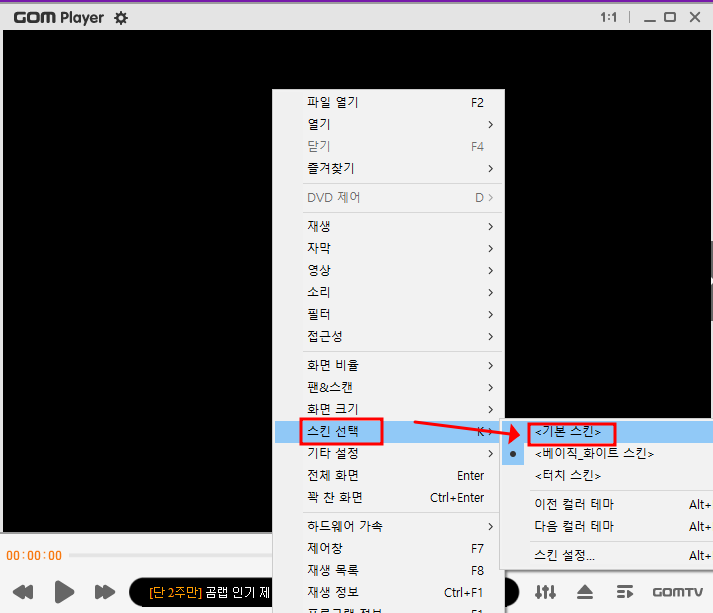Maximize the GOM Player window
Screen dimensions: 713x613
coord(670,17)
